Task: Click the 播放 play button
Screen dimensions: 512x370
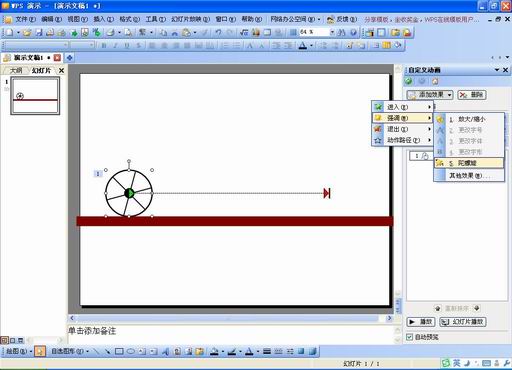Action: [421, 322]
